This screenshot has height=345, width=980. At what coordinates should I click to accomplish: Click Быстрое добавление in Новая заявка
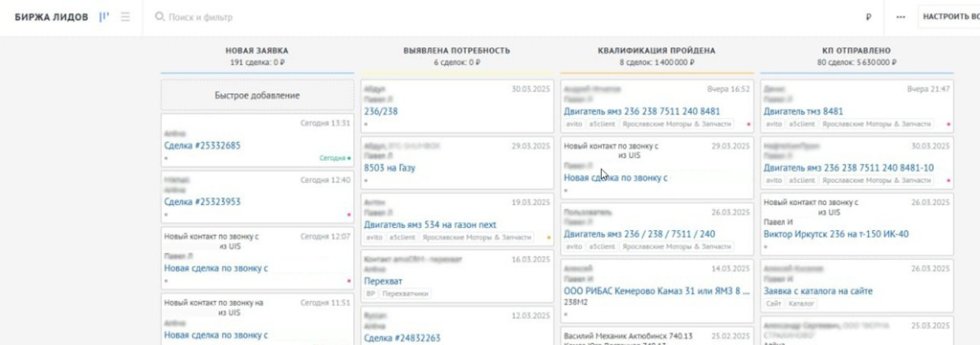(256, 95)
